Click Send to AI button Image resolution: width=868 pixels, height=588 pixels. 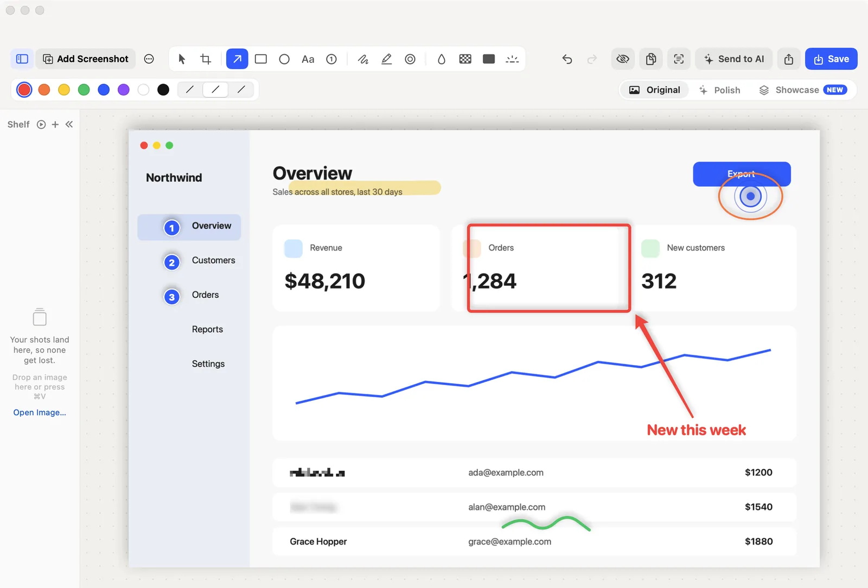coord(734,59)
